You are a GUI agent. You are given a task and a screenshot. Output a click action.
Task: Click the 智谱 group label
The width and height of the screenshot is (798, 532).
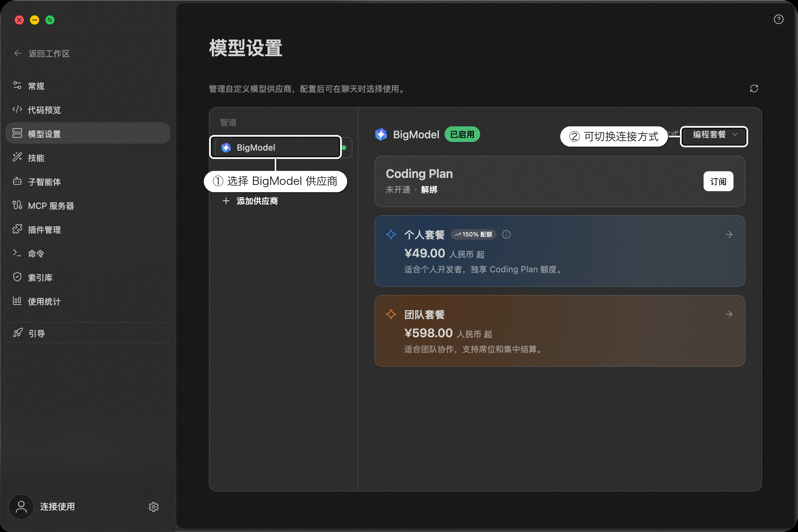pos(228,122)
